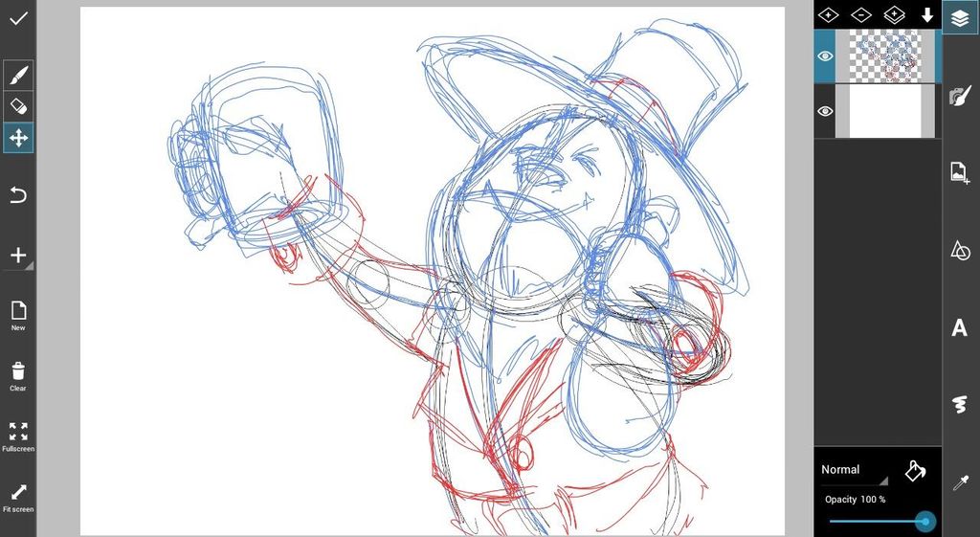The image size is (980, 537).
Task: Clear the canvas with trash icon
Action: pyautogui.click(x=18, y=376)
